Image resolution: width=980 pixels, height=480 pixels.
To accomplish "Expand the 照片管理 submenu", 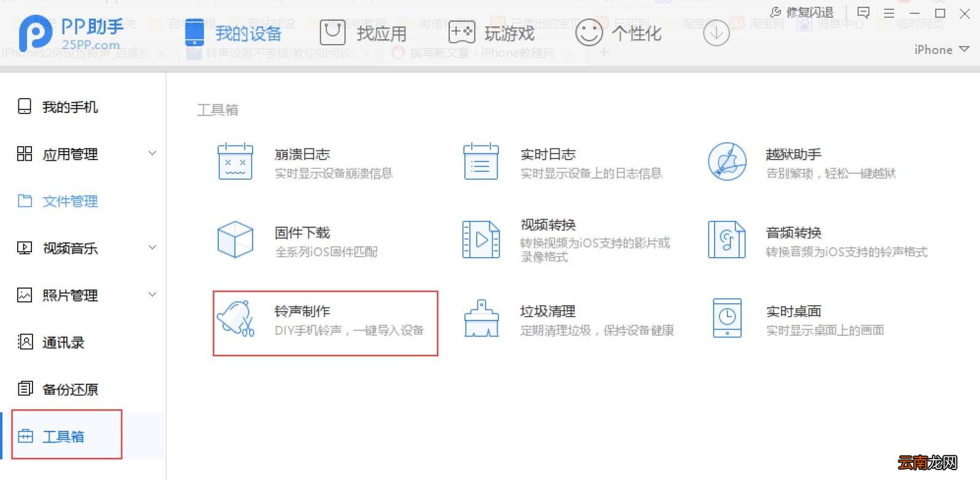I will pos(152,295).
